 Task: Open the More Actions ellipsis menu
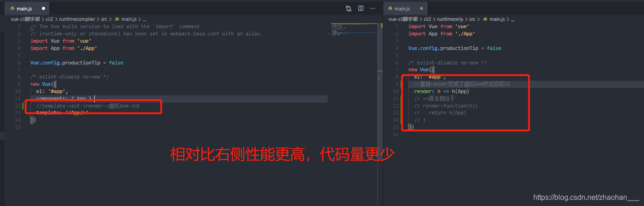tap(373, 8)
